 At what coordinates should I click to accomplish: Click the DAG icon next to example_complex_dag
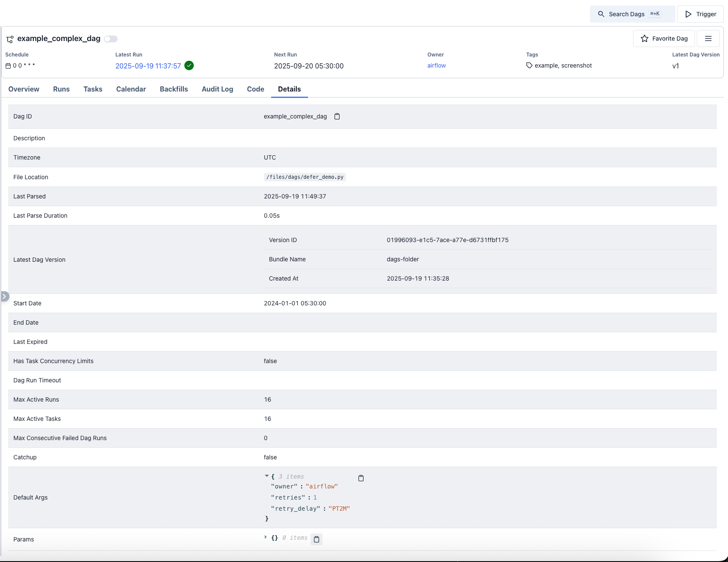tap(10, 39)
